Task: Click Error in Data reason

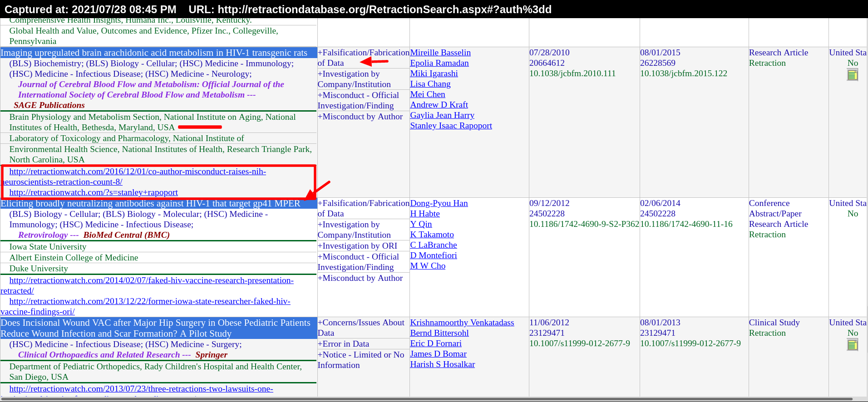Action: [343, 344]
